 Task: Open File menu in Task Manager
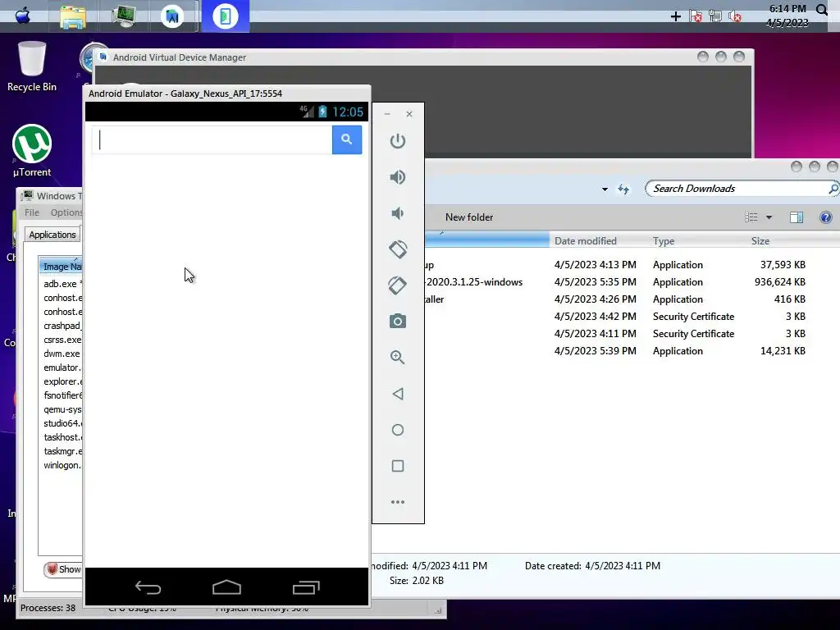[x=32, y=212]
